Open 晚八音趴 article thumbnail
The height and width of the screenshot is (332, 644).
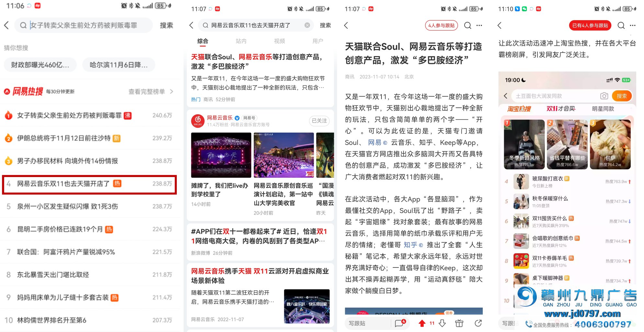tap(307, 306)
